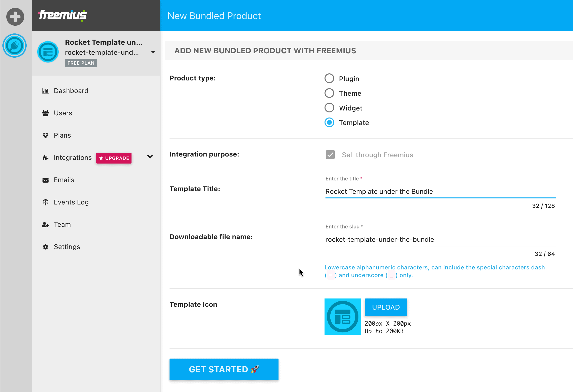This screenshot has width=573, height=392.
Task: Expand the Integrations submenu chevron
Action: coord(150,157)
